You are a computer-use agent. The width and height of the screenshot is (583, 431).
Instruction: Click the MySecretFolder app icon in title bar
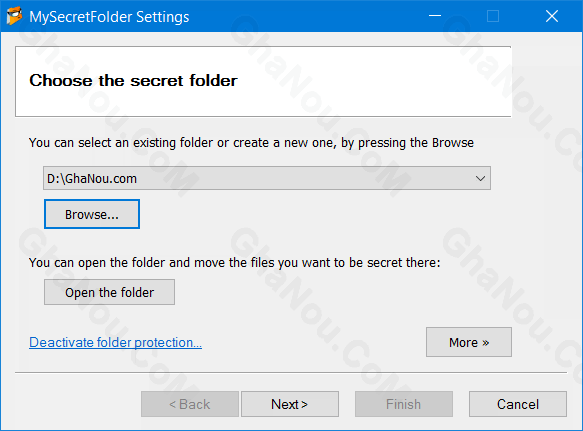point(15,16)
